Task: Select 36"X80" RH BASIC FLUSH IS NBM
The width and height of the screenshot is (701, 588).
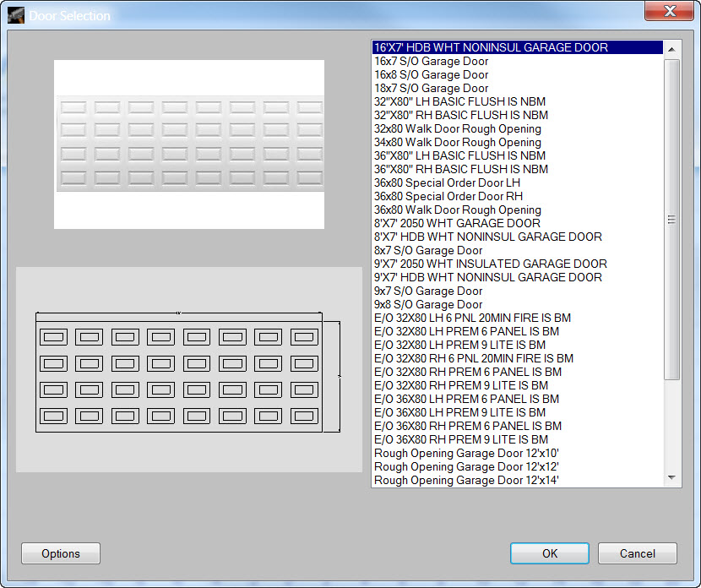Action: (x=518, y=169)
